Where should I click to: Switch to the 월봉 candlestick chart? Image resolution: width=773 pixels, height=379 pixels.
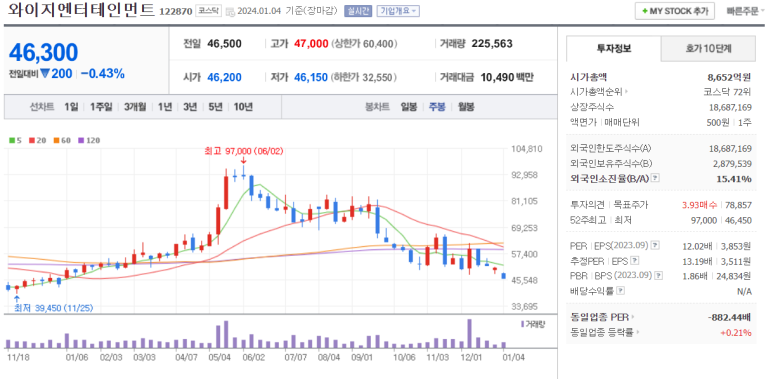466,106
